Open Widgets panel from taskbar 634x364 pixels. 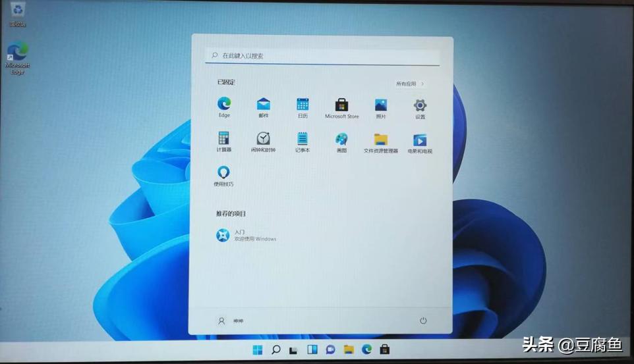312,350
